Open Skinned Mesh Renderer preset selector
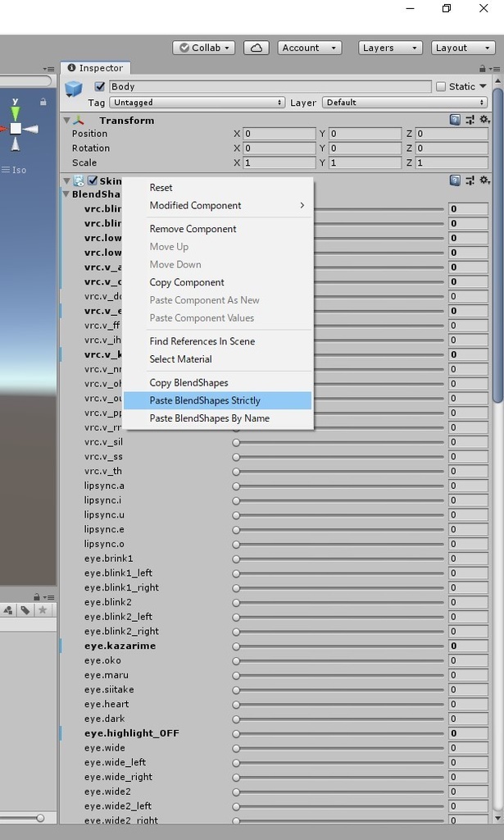Screen dimensions: 504x840 pyautogui.click(x=470, y=180)
